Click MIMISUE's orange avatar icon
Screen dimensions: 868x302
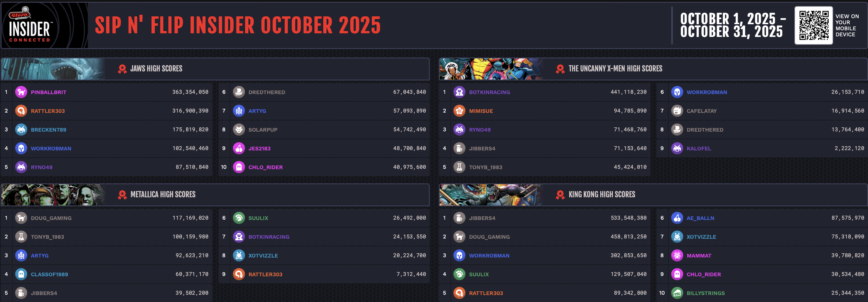tap(459, 111)
